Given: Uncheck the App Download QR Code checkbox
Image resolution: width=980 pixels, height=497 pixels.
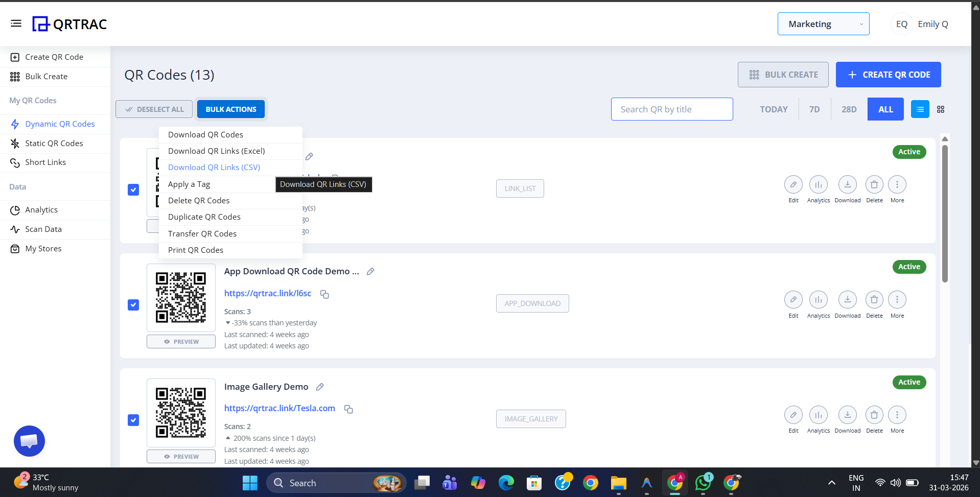Looking at the screenshot, I should [133, 304].
